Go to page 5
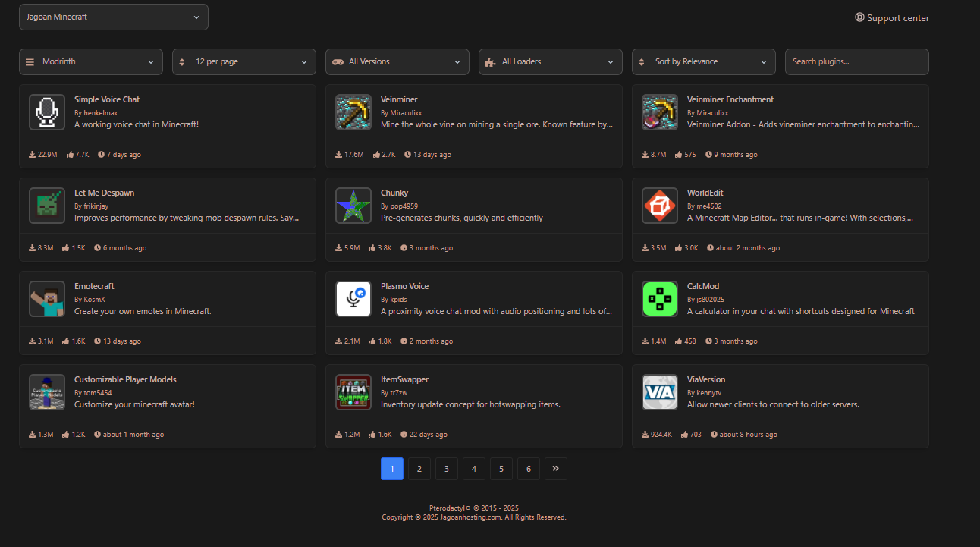This screenshot has height=547, width=980. (x=501, y=469)
